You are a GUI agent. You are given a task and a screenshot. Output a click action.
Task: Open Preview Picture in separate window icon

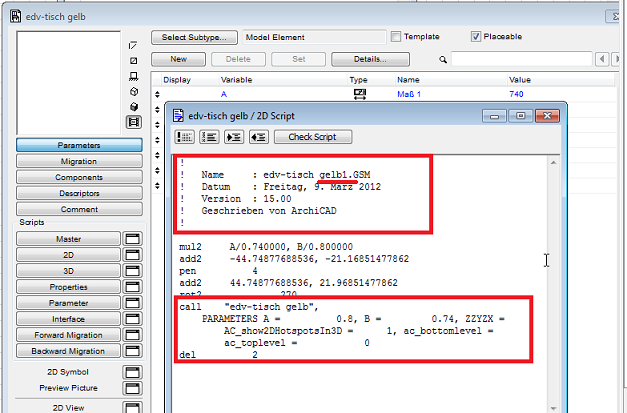point(132,388)
